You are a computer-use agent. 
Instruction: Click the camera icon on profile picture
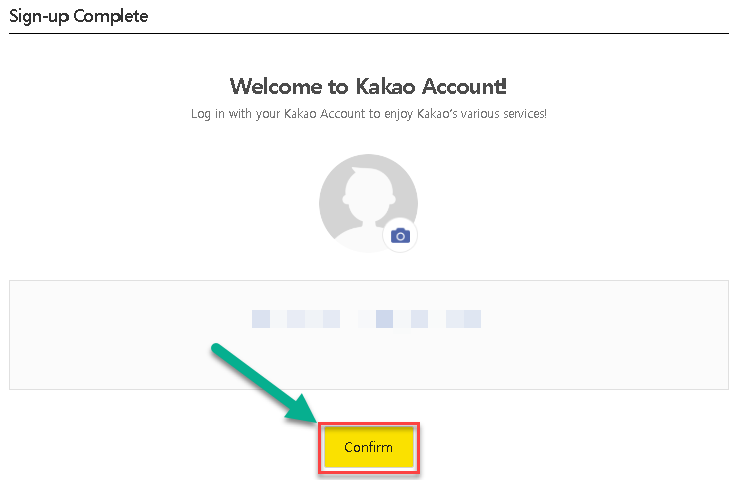400,235
